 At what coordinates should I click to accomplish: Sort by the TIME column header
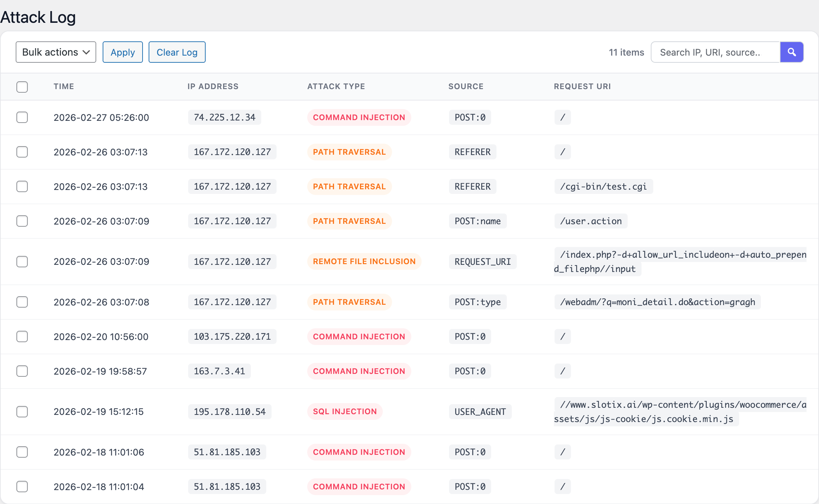(64, 86)
